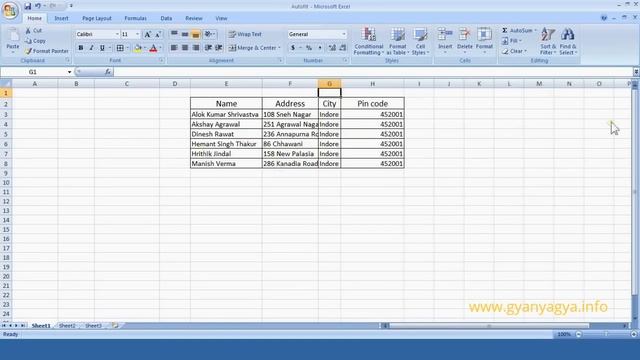
Task: Open the Office button menu
Action: click(x=10, y=10)
